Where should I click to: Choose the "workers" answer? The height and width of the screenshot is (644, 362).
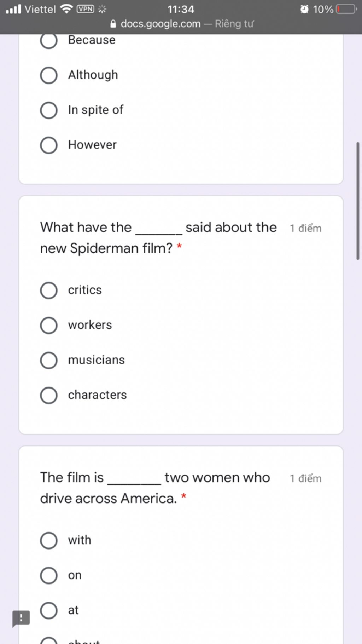pos(49,326)
